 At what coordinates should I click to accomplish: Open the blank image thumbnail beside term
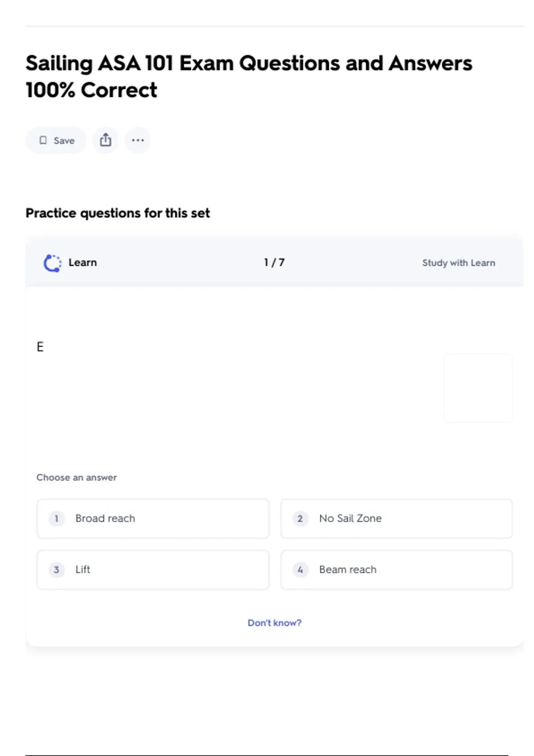tap(478, 388)
